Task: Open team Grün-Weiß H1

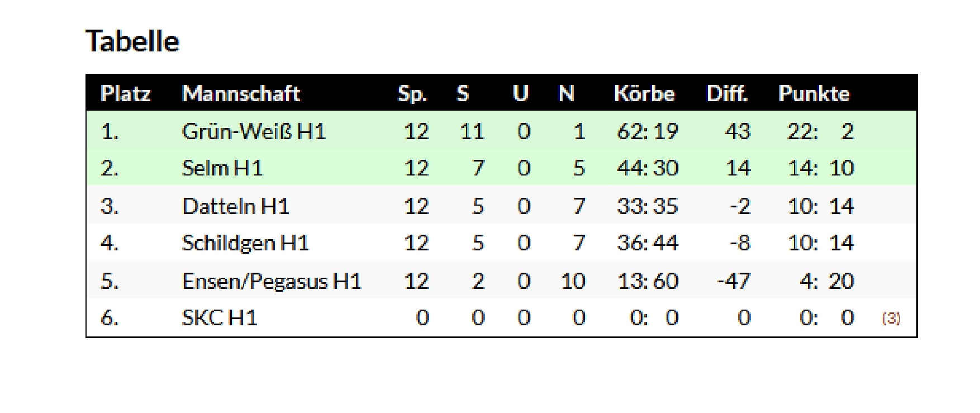Action: click(254, 131)
